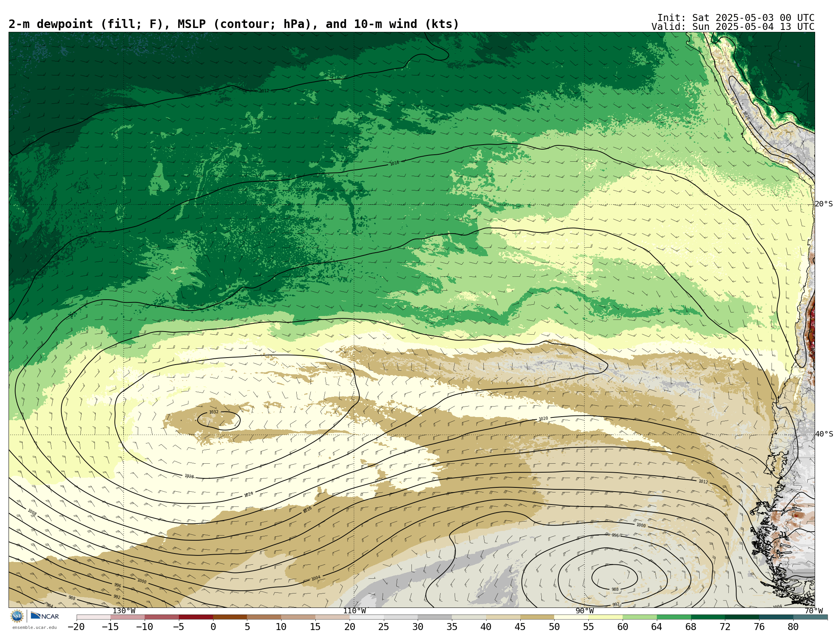The width and height of the screenshot is (840, 632).
Task: Click the '988' label inside the low-pressure center
Action: tap(615, 590)
